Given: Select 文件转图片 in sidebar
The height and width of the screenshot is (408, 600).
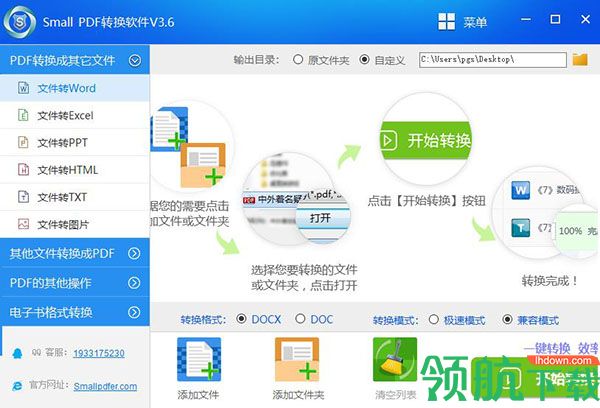Looking at the screenshot, I should (x=75, y=224).
